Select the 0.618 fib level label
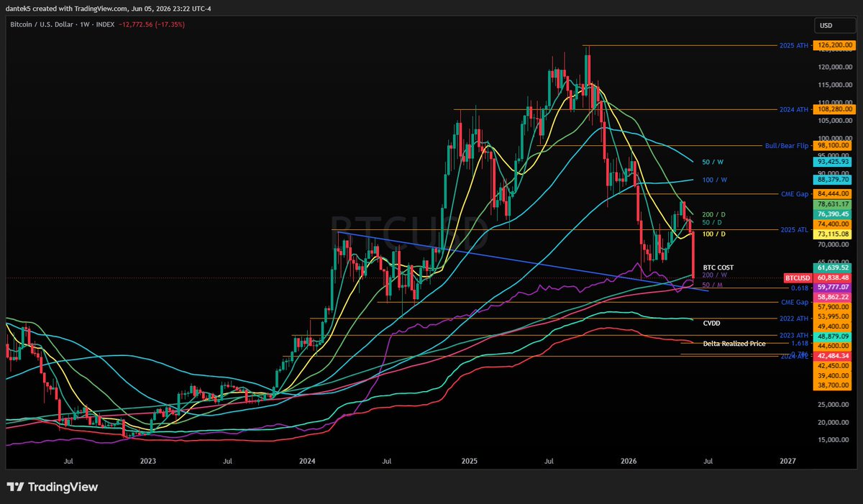The width and height of the screenshot is (863, 504). tap(801, 288)
